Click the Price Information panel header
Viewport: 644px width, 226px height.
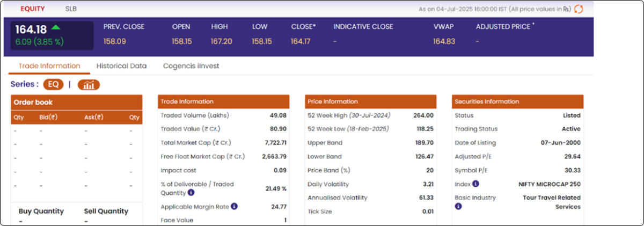coord(371,101)
